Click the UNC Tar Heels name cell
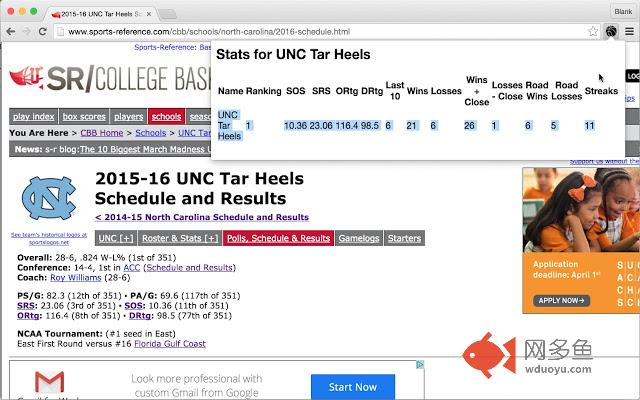 pyautogui.click(x=230, y=125)
